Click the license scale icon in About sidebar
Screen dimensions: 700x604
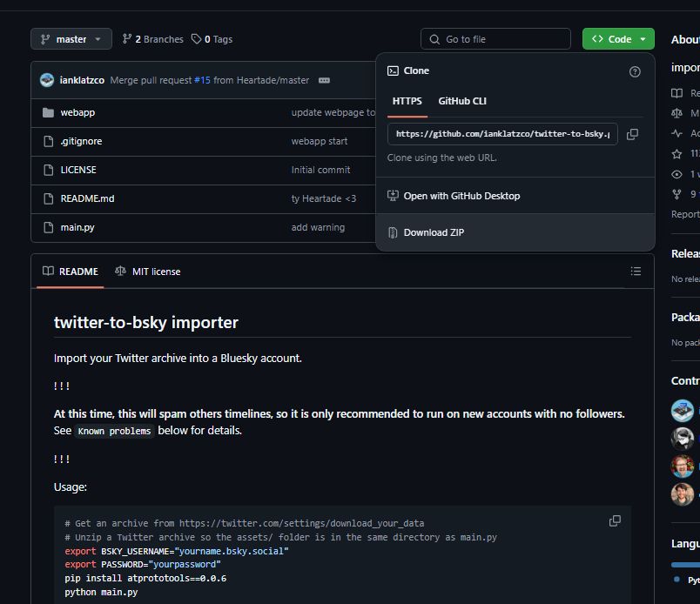[676, 113]
